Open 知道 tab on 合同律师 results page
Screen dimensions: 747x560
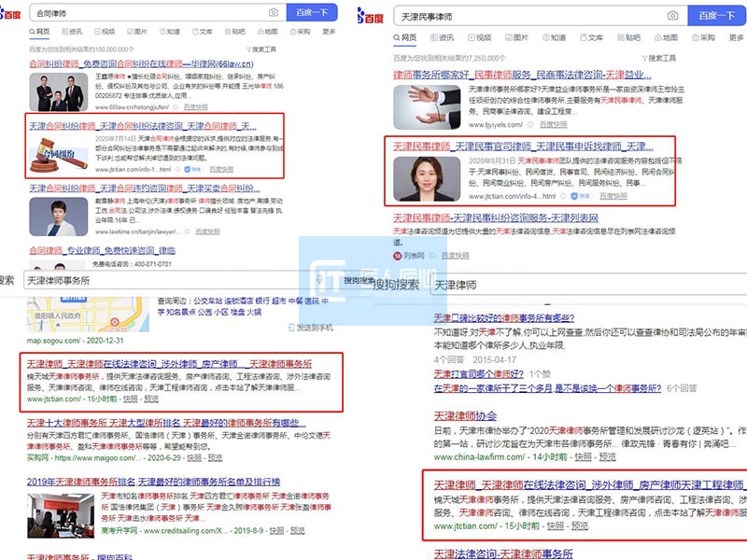(x=170, y=32)
